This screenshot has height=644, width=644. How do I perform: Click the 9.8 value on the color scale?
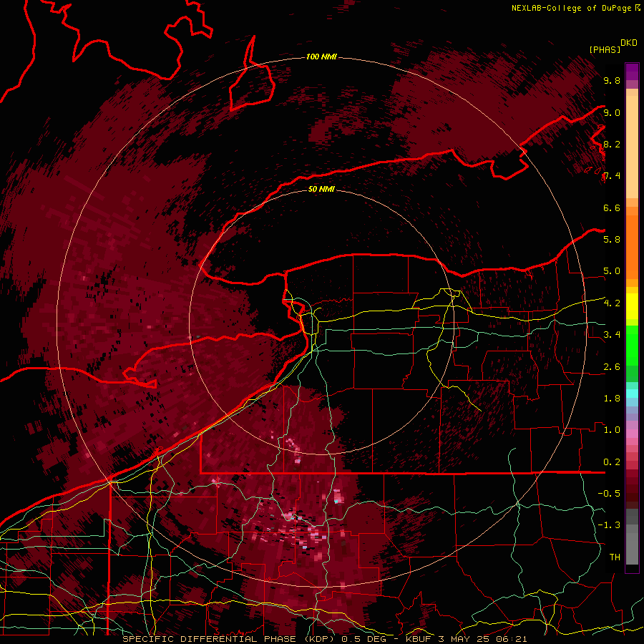[x=612, y=80]
